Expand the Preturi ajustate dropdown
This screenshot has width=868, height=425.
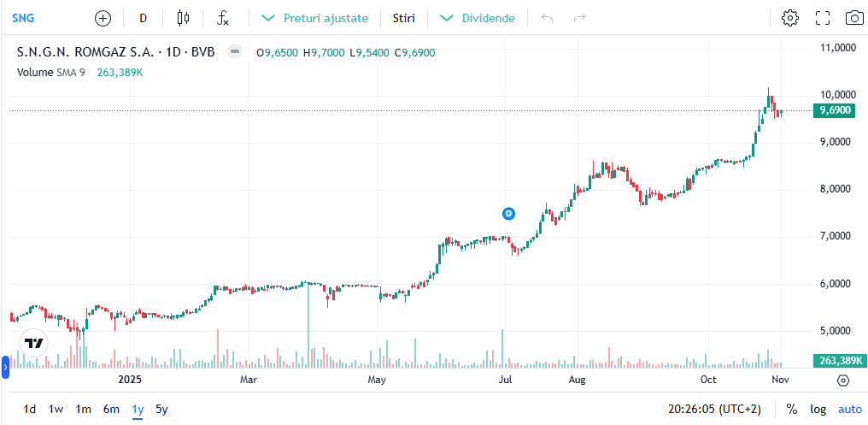tap(315, 18)
